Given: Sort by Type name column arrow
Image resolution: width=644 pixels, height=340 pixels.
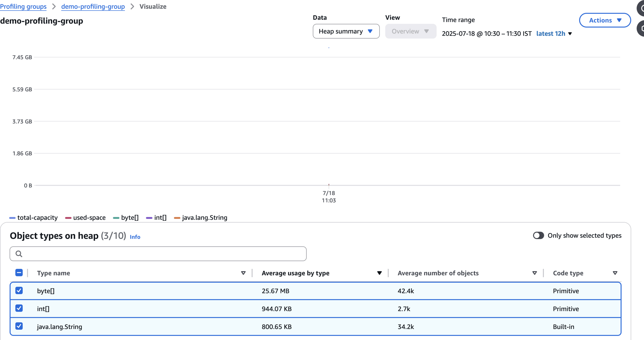Looking at the screenshot, I should pos(243,273).
